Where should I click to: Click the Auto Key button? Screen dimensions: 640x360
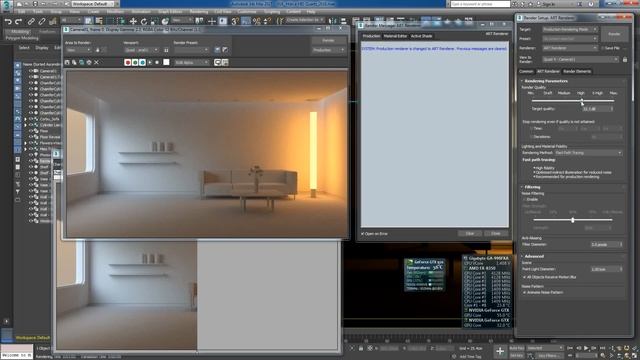[x=517, y=348]
